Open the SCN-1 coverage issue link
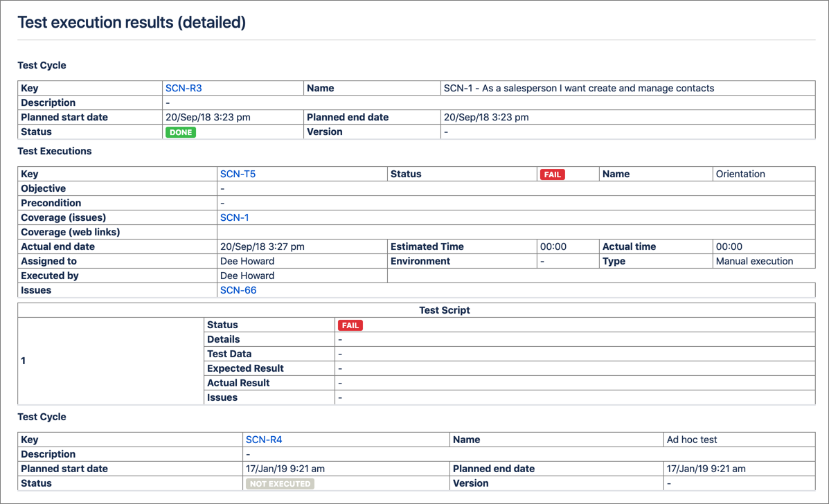The image size is (829, 504). click(x=235, y=217)
